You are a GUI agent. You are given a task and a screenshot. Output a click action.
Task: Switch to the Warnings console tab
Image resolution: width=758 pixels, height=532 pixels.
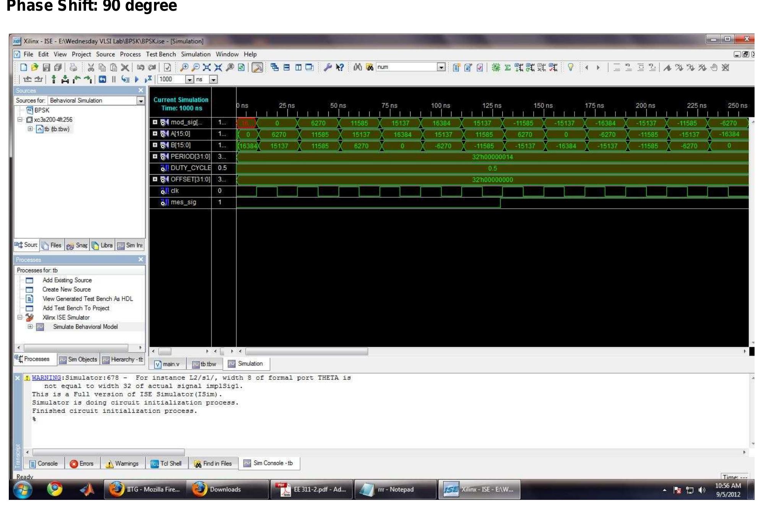coord(123,463)
